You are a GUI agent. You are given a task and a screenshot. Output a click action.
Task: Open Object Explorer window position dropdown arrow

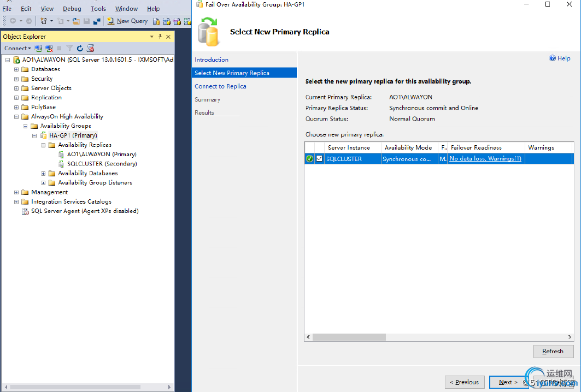pos(151,37)
